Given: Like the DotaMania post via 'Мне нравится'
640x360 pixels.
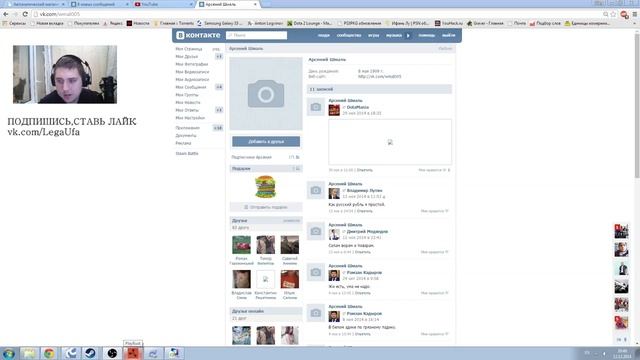Looking at the screenshot, I should (x=433, y=170).
